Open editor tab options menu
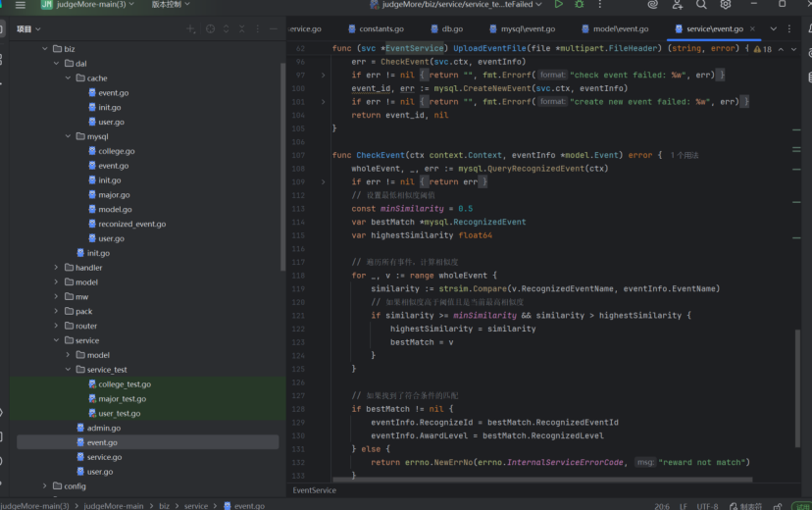This screenshot has width=812, height=510. [x=789, y=29]
